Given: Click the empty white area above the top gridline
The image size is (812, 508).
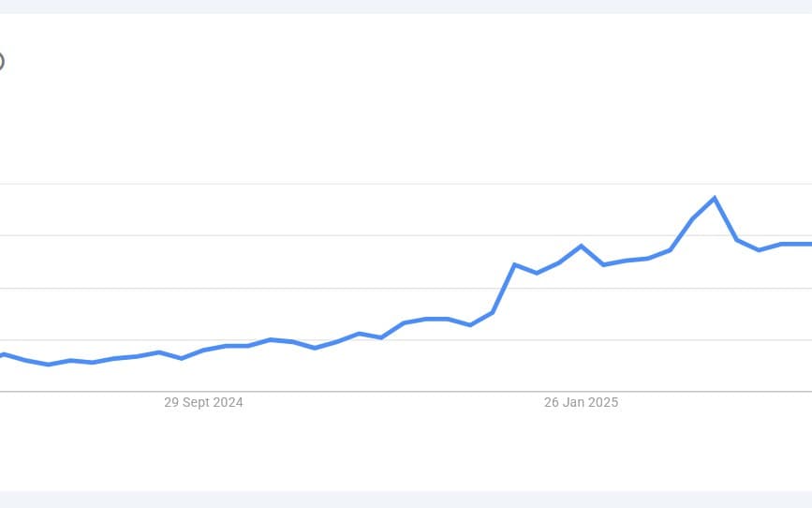Looking at the screenshot, I should (x=375, y=103).
